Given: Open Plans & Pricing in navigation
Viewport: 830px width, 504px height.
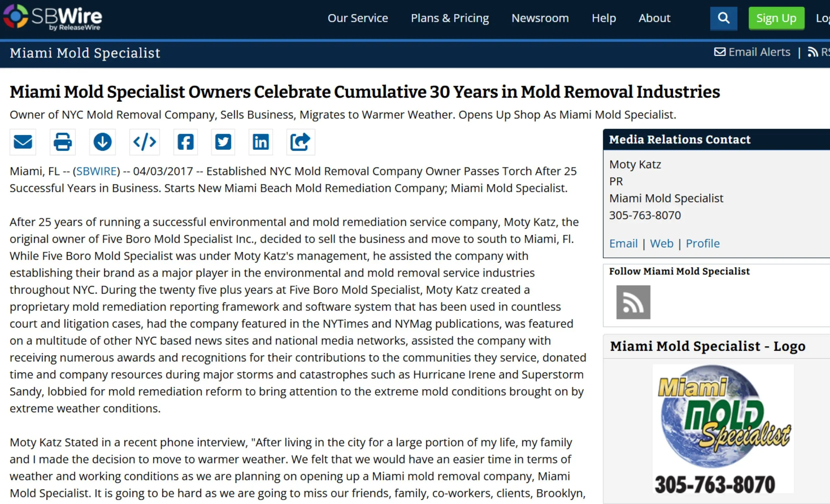Looking at the screenshot, I should (450, 18).
